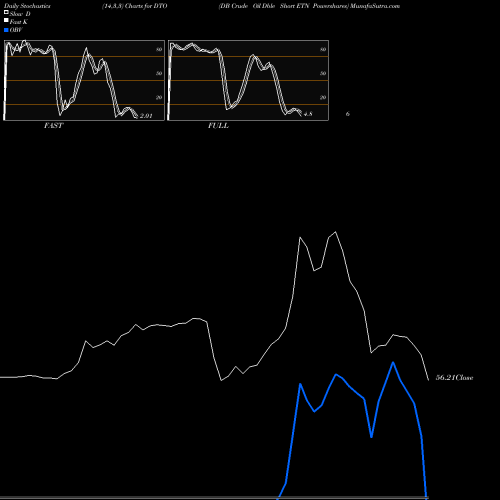The height and width of the screenshot is (500, 500).
Task: Click the 50 axis label in the FAST chart
Action: pyautogui.click(x=159, y=73)
